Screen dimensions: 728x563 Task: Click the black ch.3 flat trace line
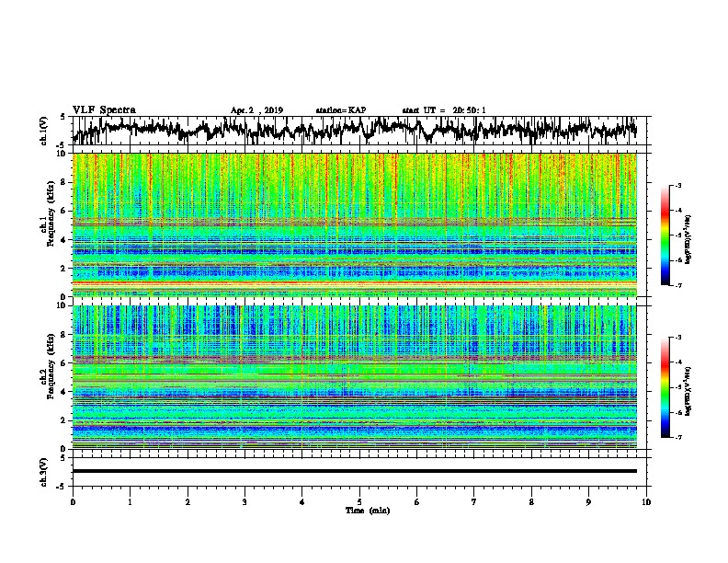[x=355, y=471]
